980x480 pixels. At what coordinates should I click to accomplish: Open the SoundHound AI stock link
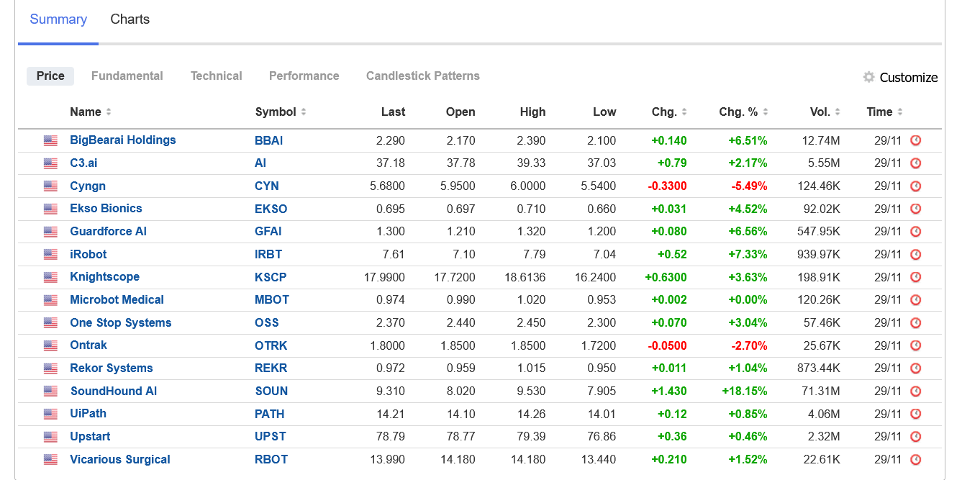pos(114,391)
